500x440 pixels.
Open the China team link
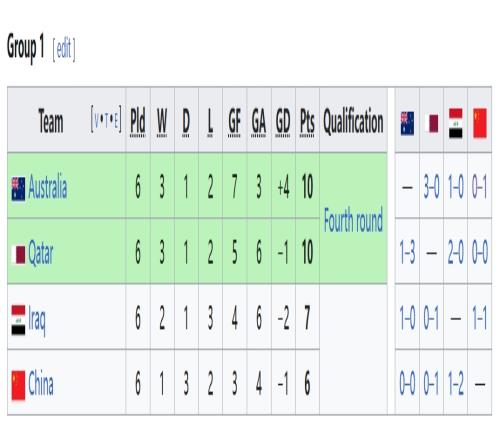coord(40,383)
